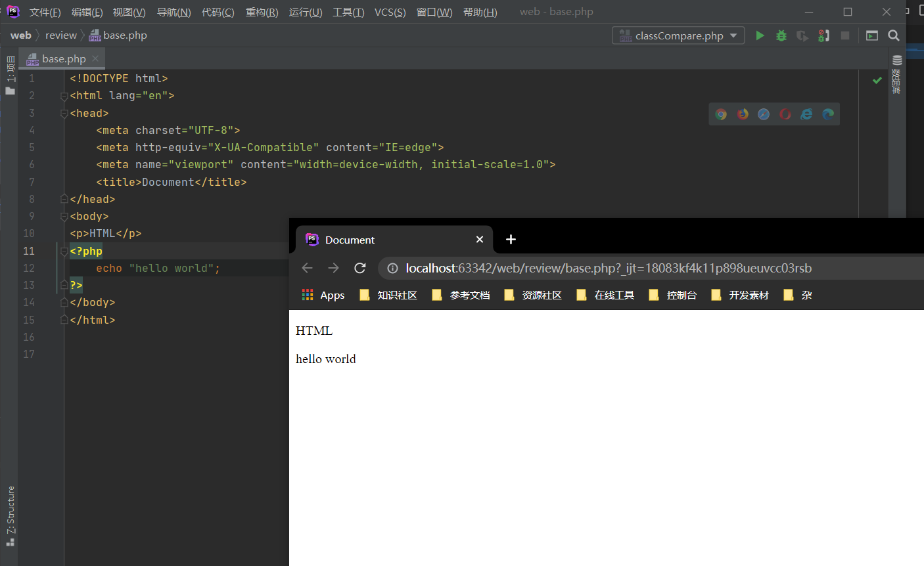Open the 窗口(W) menu

434,12
